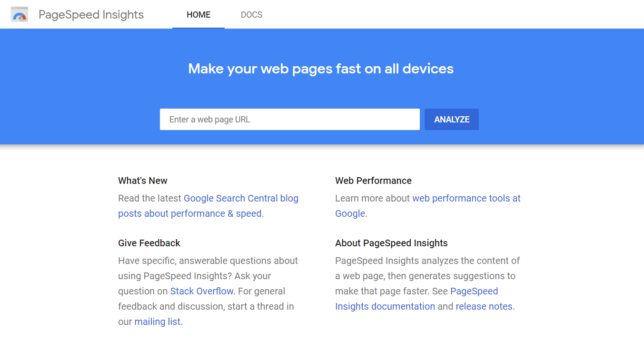Click inside the web page URL input field

click(289, 119)
